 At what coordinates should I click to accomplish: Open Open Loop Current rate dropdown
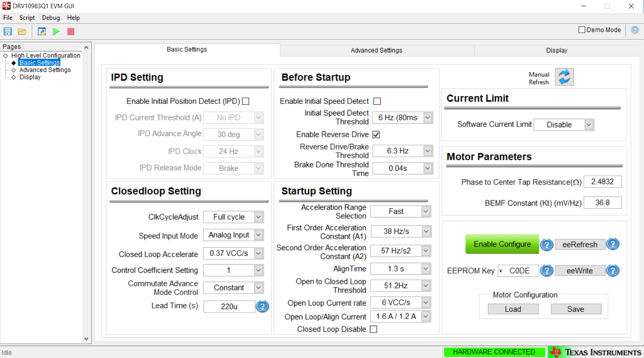point(401,303)
